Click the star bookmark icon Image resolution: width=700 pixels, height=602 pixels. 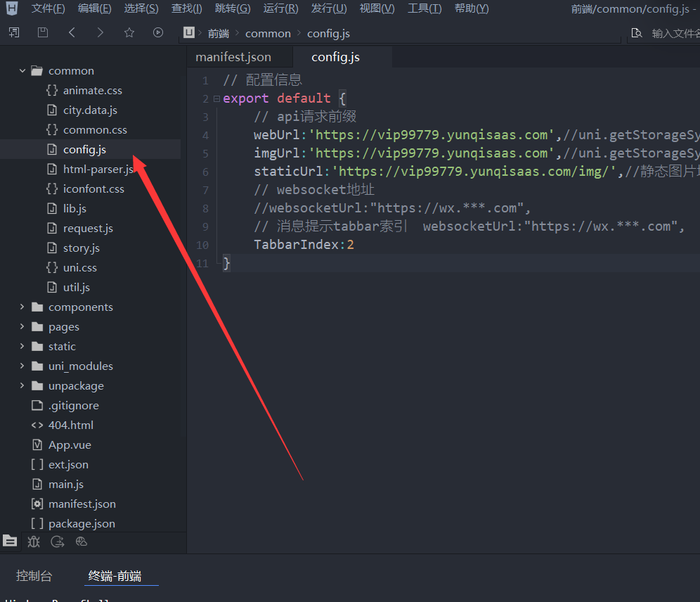coord(129,32)
